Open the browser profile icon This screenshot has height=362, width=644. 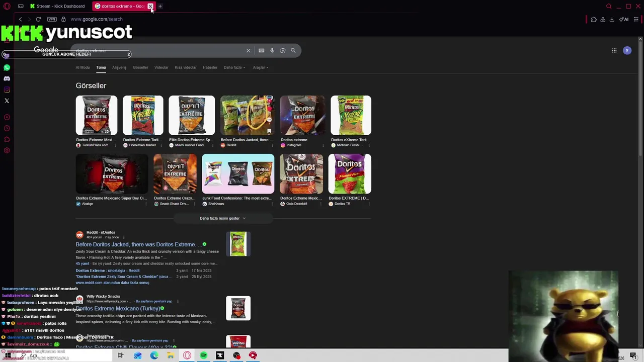coord(603,19)
